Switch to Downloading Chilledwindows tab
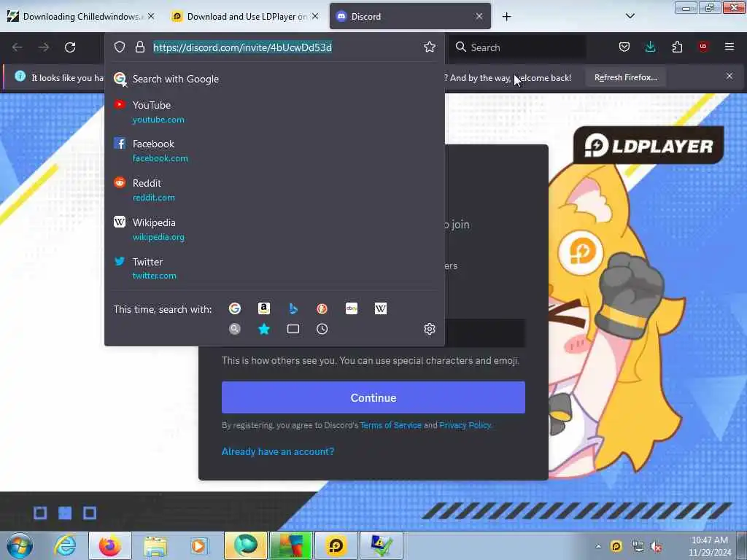This screenshot has height=560, width=747. 81,17
